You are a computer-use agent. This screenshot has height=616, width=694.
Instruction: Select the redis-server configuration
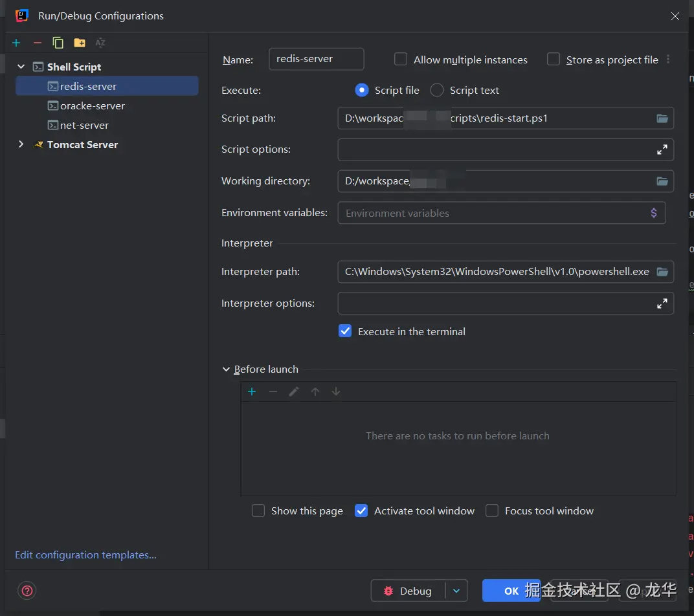pyautogui.click(x=107, y=86)
